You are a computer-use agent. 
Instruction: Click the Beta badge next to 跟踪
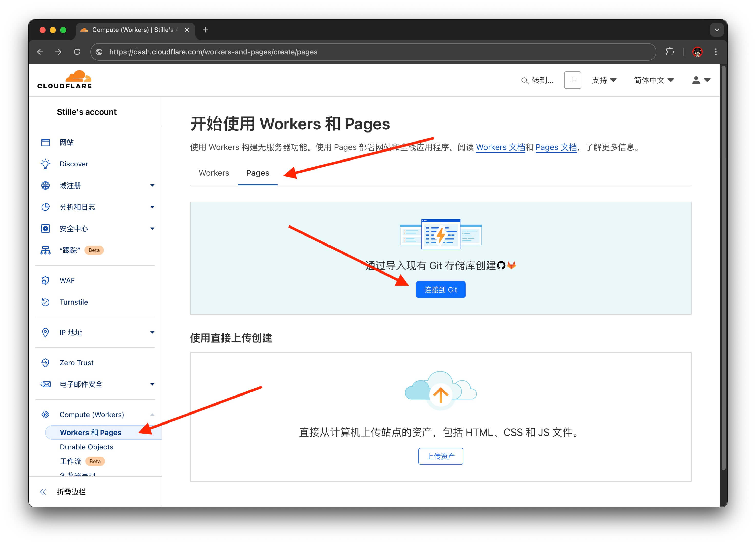point(94,250)
